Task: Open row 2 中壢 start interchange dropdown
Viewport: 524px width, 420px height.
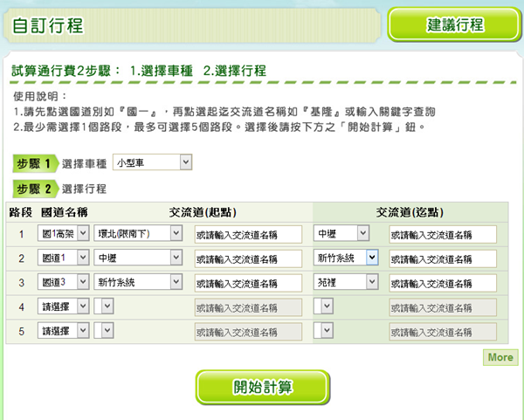Action: pyautogui.click(x=138, y=258)
